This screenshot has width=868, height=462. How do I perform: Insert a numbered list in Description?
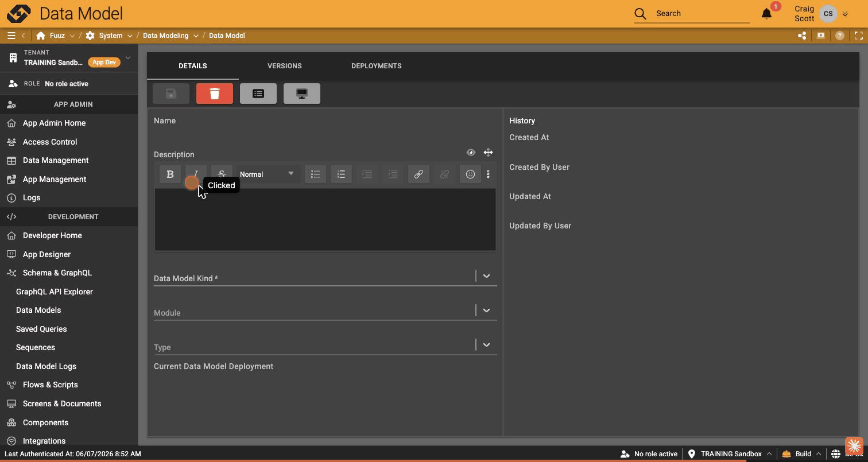click(341, 174)
